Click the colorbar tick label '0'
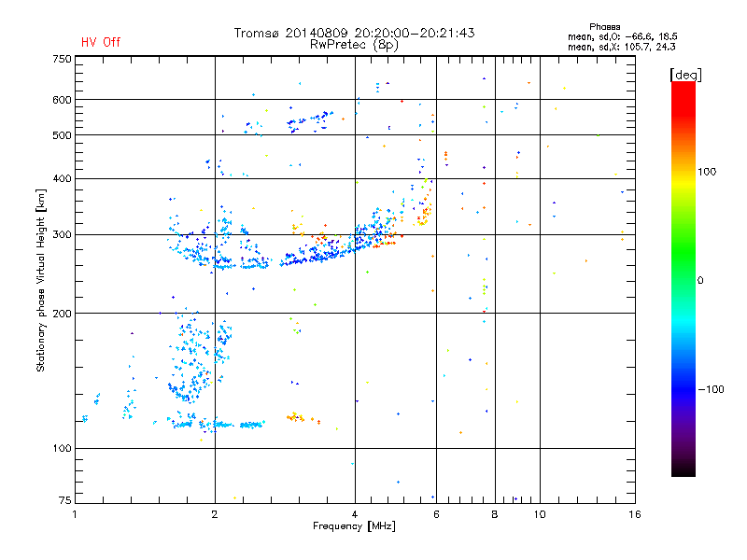 (x=700, y=281)
